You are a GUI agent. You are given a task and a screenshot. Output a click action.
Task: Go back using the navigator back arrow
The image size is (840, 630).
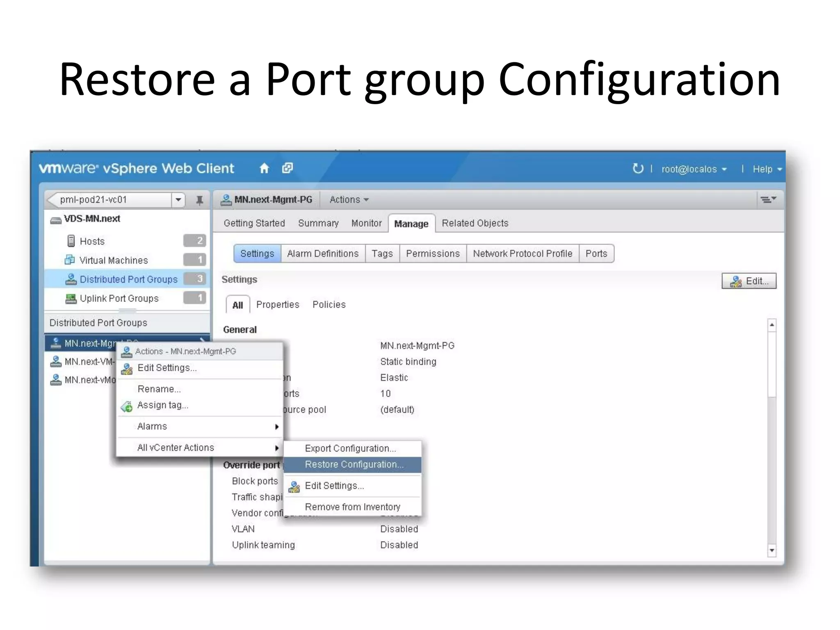(x=52, y=200)
